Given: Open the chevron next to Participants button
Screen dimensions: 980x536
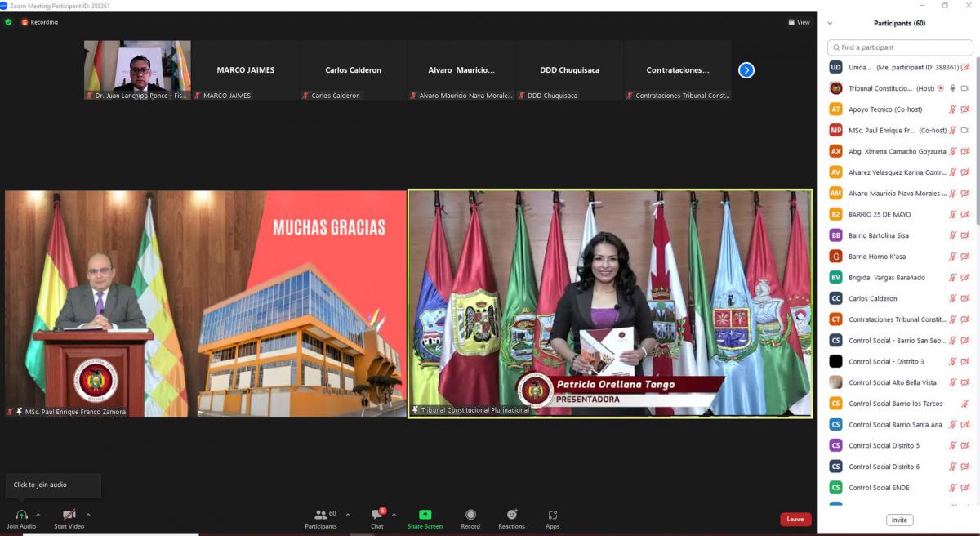Looking at the screenshot, I should point(348,515).
